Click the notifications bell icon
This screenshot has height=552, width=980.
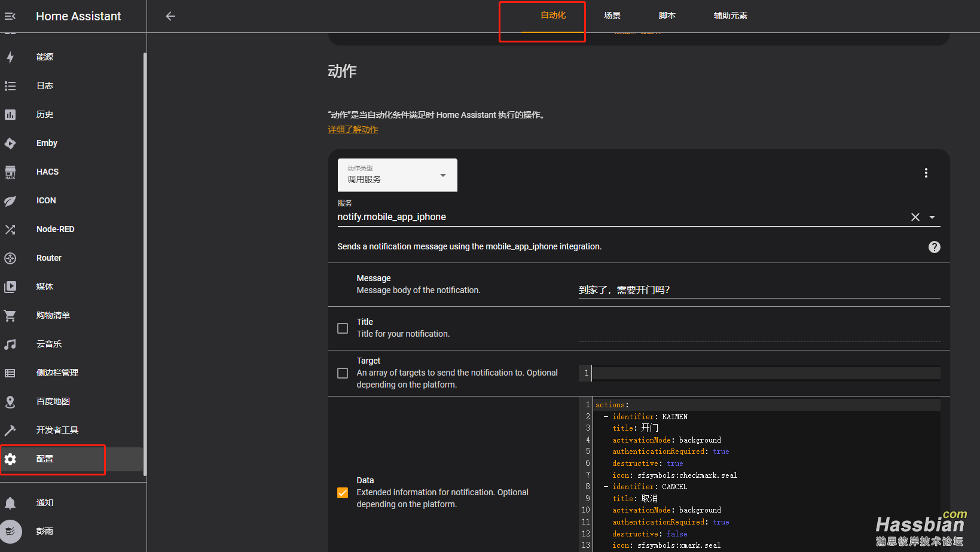tap(10, 503)
